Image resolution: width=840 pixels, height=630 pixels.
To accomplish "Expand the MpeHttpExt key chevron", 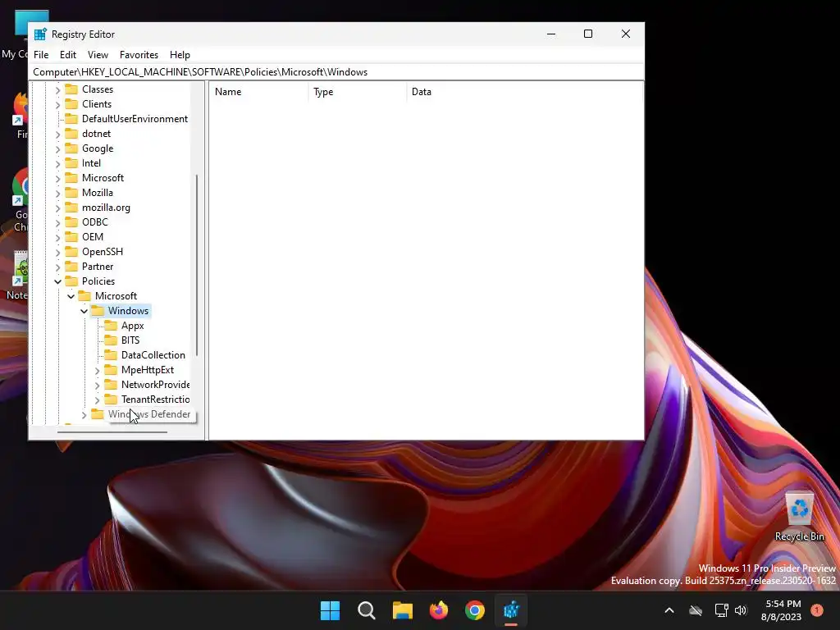I will [97, 370].
